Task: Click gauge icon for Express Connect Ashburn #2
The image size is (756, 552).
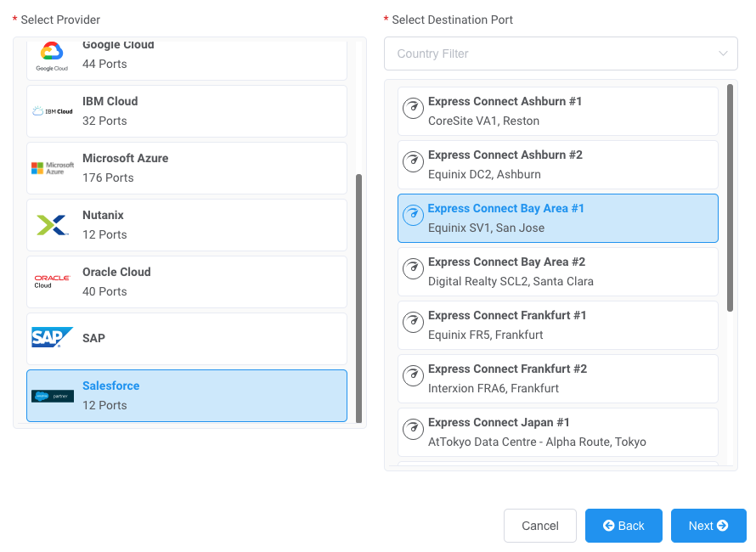Action: (413, 161)
